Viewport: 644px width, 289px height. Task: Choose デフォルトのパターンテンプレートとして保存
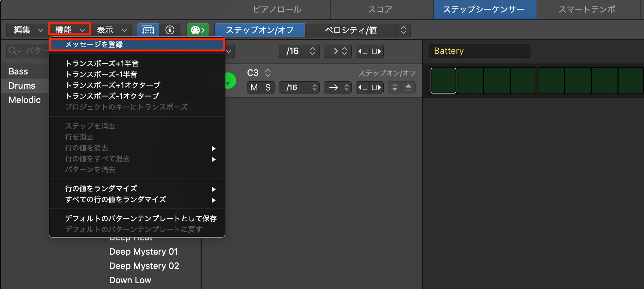pos(137,218)
